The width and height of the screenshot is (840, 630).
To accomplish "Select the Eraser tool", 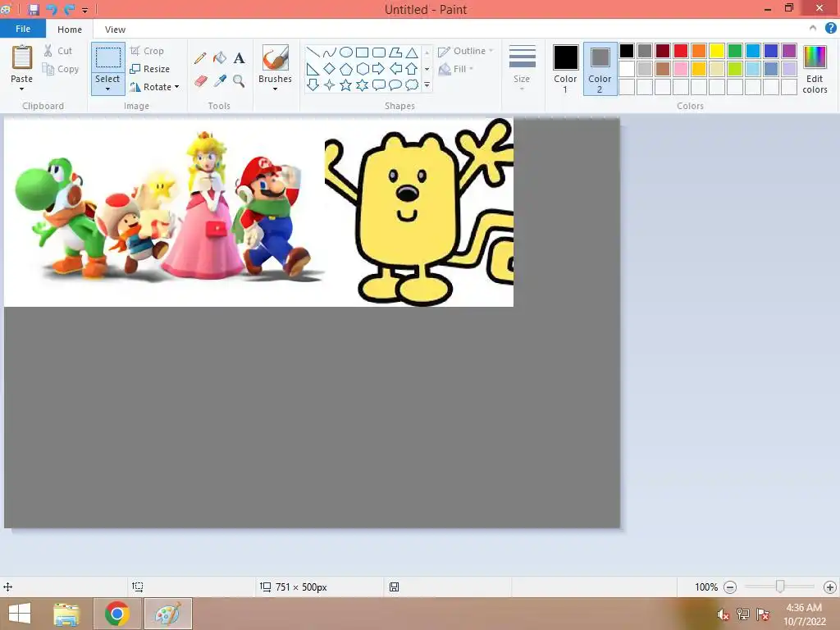I will coord(200,81).
